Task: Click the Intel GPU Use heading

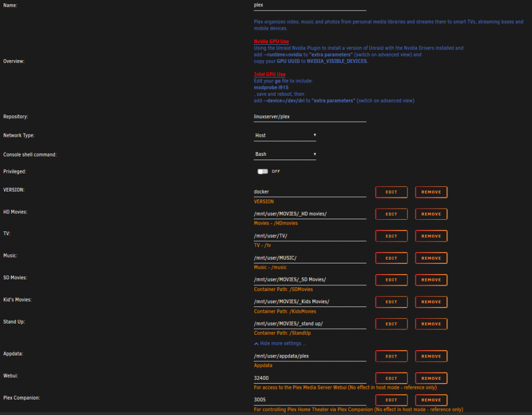Action: point(270,74)
